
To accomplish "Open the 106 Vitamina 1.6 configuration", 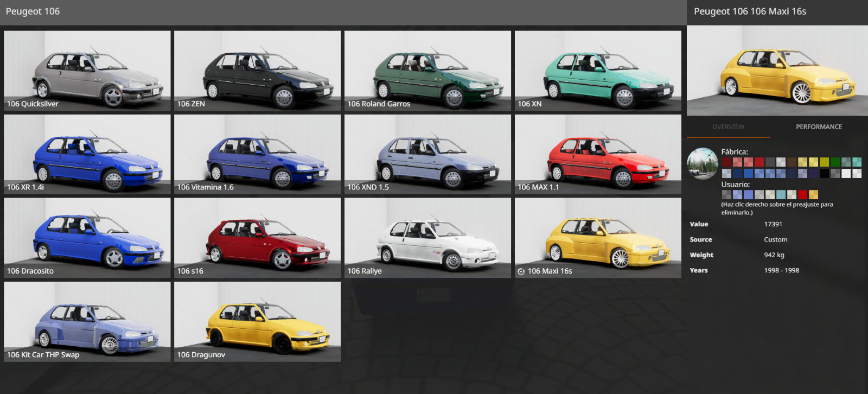I will tap(257, 154).
